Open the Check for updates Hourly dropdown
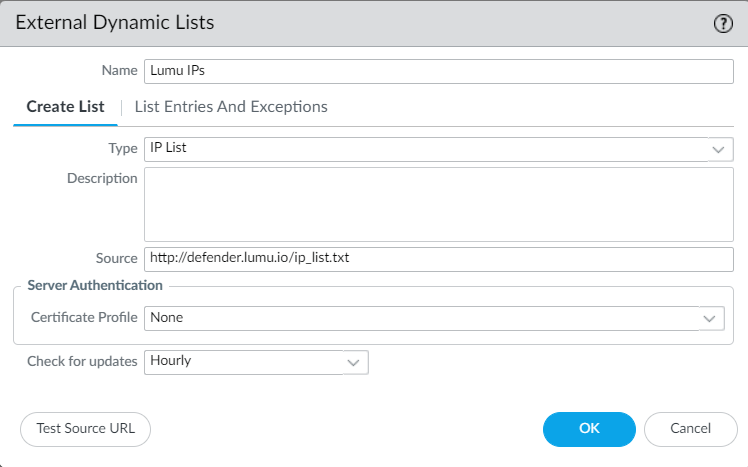 point(245,361)
